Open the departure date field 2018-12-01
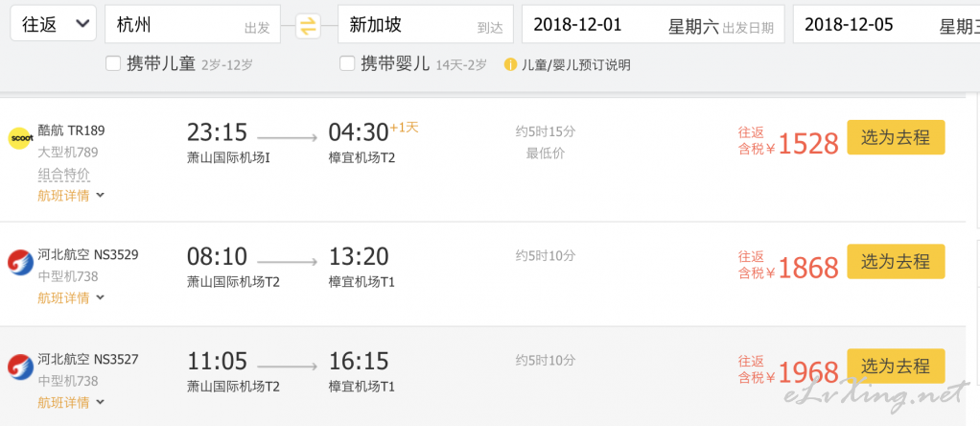The width and height of the screenshot is (980, 426). pos(653,24)
